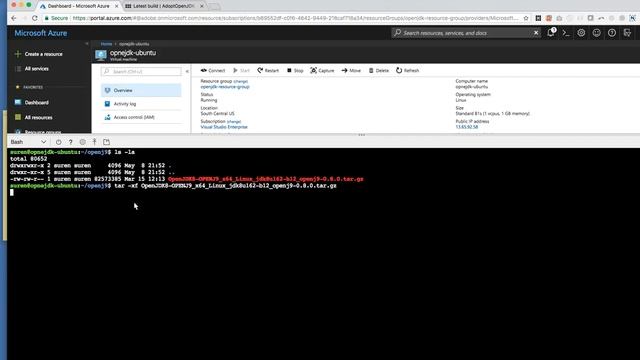
Task: Click plus icon beside Create a resource
Action: 18,54
